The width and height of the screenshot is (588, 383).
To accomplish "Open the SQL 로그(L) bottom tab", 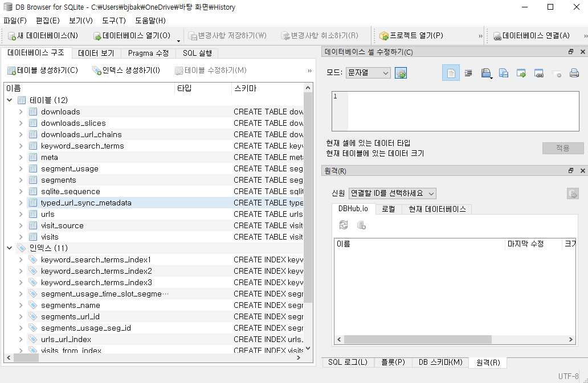I will [348, 362].
